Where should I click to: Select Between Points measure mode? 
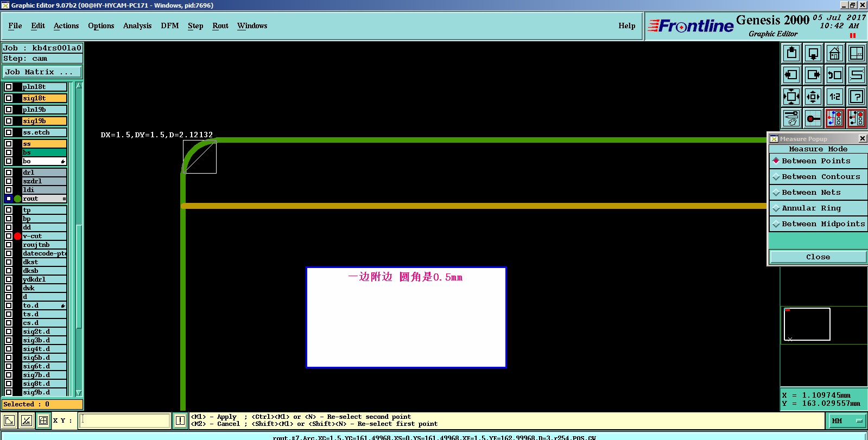818,161
